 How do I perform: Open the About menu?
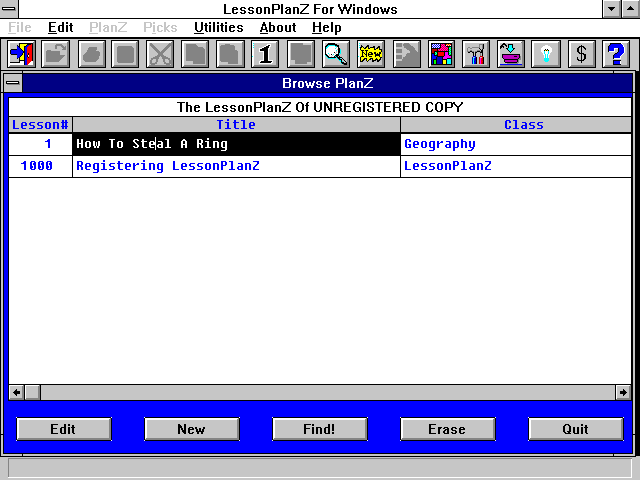[x=278, y=28]
